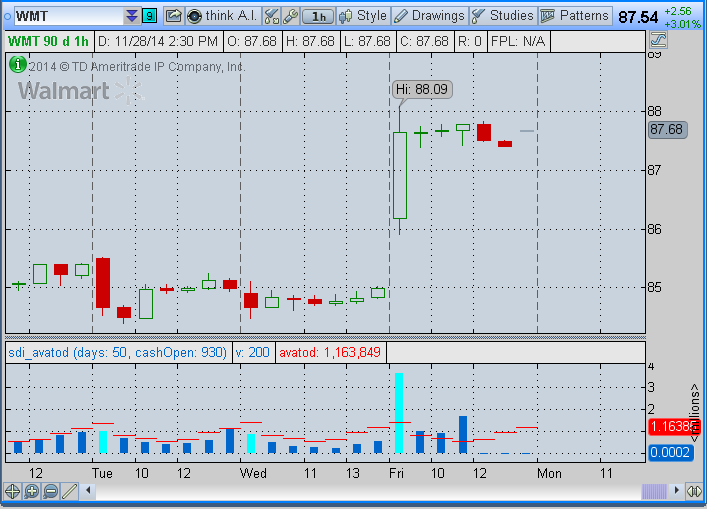
Task: Open think A.I. feature
Action: point(223,16)
